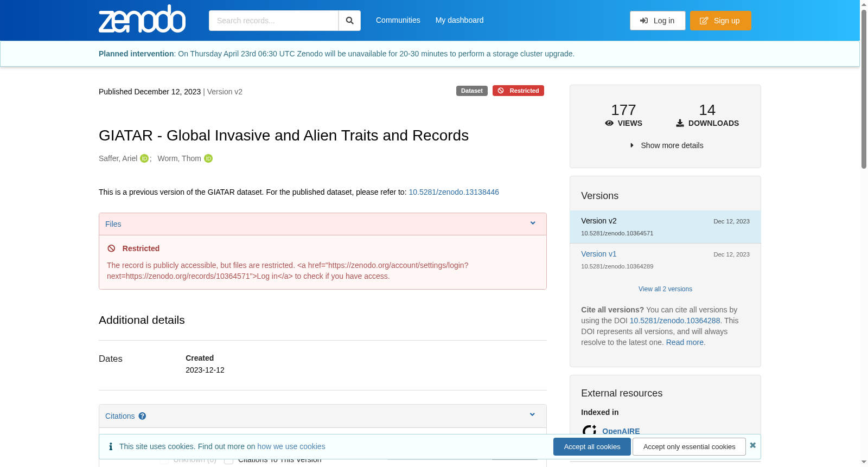The width and height of the screenshot is (868, 467).
Task: Open Worm, Thom ORCID icon
Action: (x=208, y=158)
